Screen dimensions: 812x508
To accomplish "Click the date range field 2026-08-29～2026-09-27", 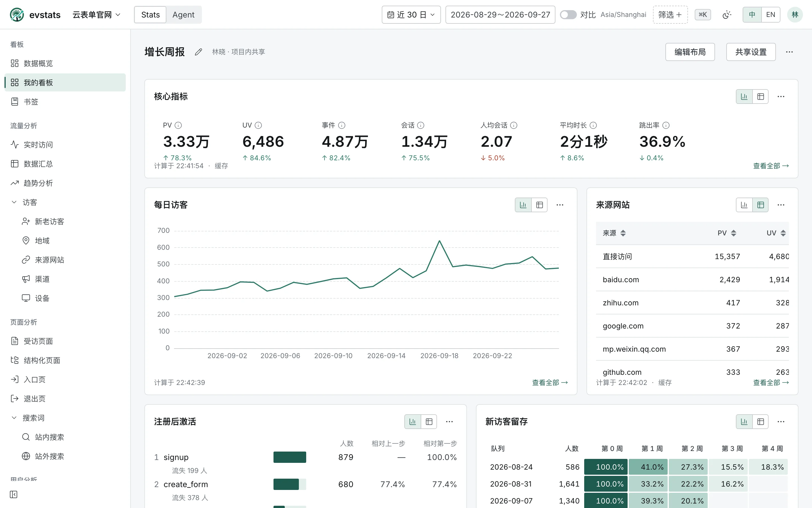I will pos(500,15).
